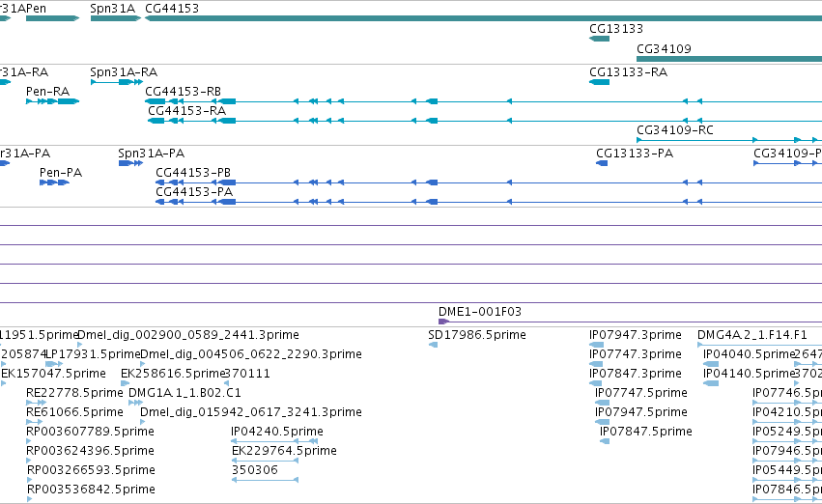822x504 pixels.
Task: Select transcript label CG44153-RB
Action: pyautogui.click(x=183, y=92)
